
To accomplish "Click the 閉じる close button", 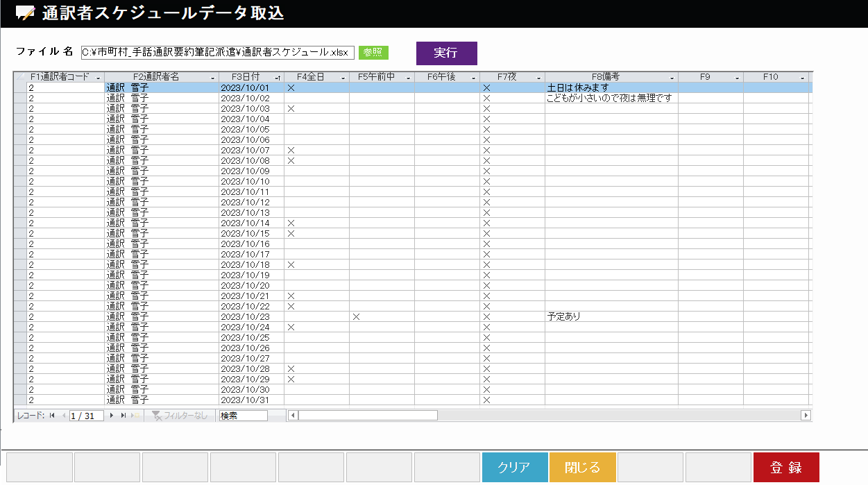I will [x=582, y=468].
